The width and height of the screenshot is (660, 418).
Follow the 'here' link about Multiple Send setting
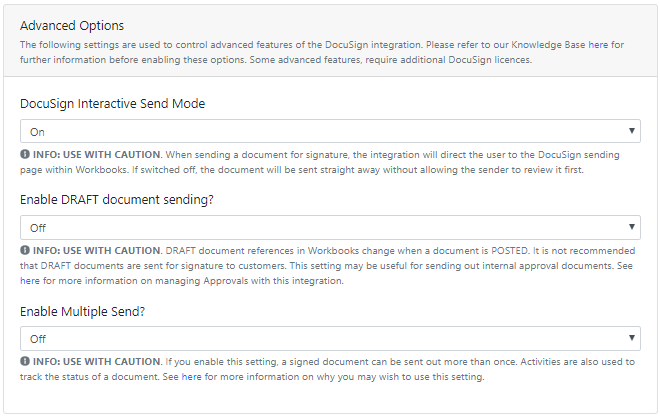coord(192,377)
